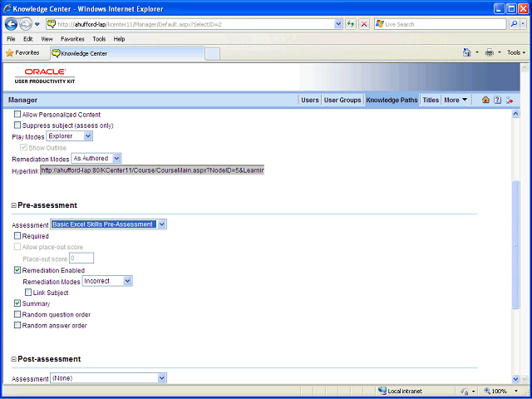
Task: Click the Refresh page icon
Action: [x=351, y=24]
